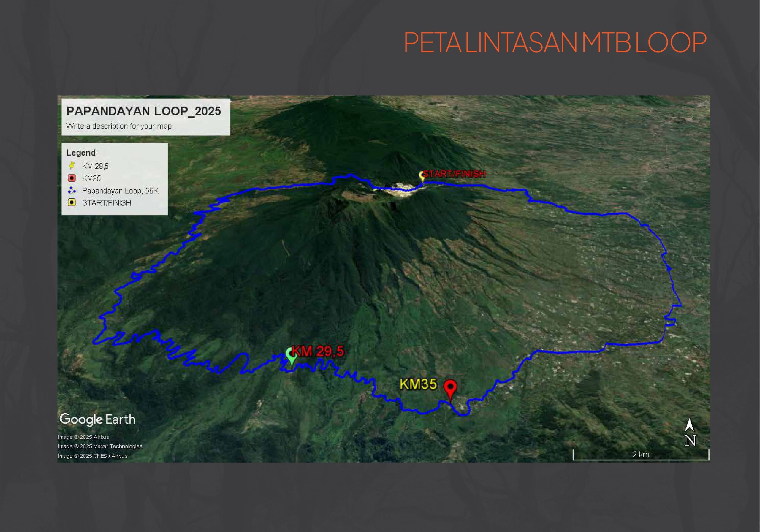Click the red START/FINISH label on map
The height and width of the screenshot is (532, 760).
pyautogui.click(x=454, y=174)
